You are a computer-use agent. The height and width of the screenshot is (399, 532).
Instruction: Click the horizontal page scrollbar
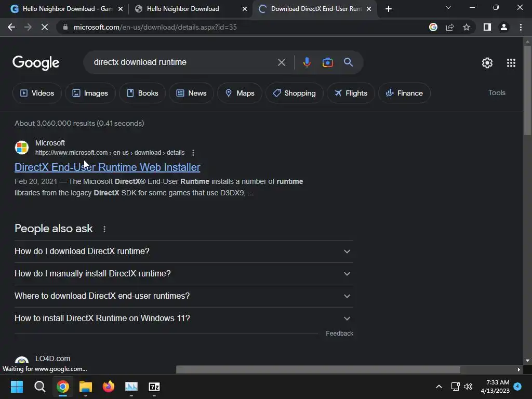pyautogui.click(x=318, y=369)
